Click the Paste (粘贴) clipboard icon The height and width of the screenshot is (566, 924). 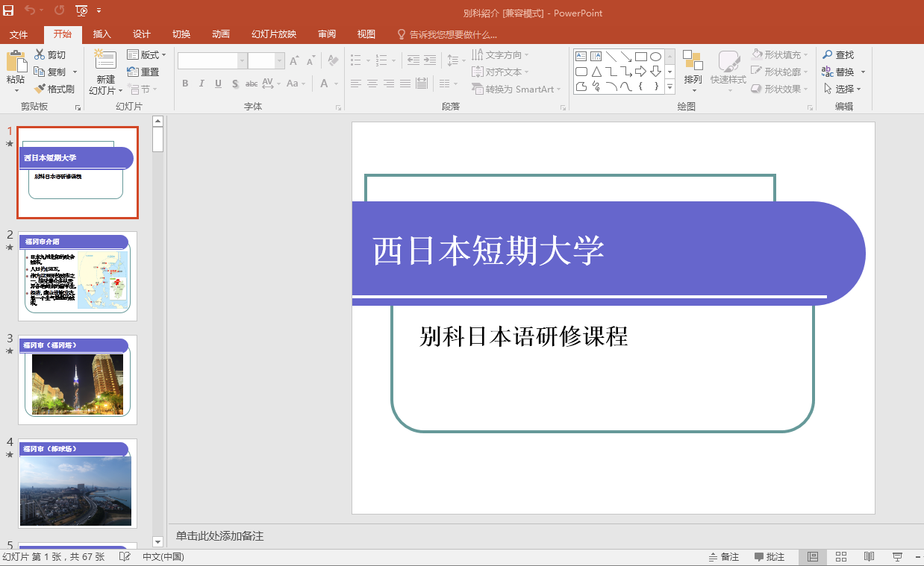click(15, 63)
